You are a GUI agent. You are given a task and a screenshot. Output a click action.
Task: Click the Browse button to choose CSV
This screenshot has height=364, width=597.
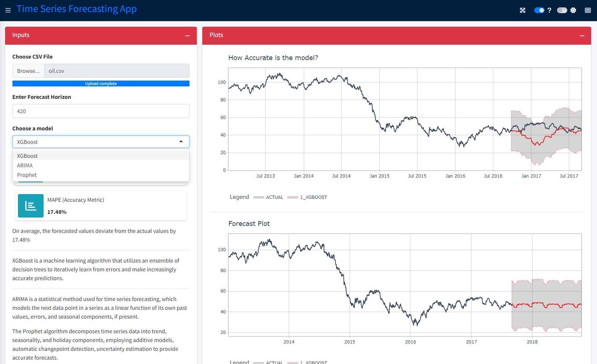point(28,70)
